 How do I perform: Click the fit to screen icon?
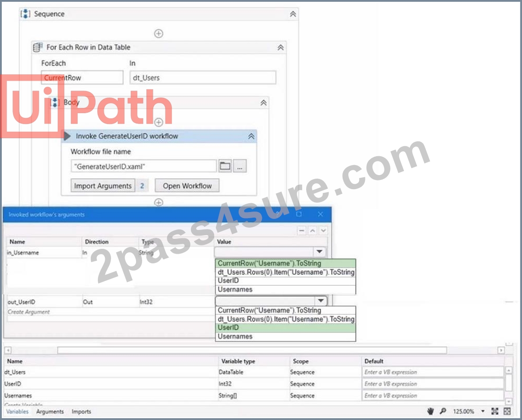point(495,411)
